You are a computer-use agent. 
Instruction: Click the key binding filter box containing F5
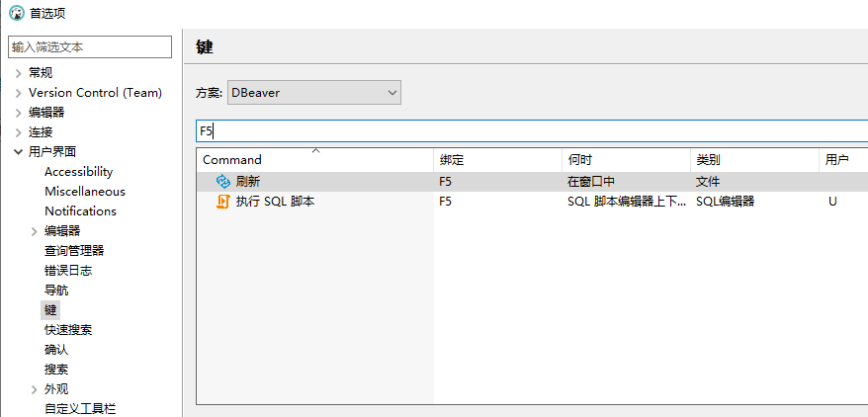532,131
